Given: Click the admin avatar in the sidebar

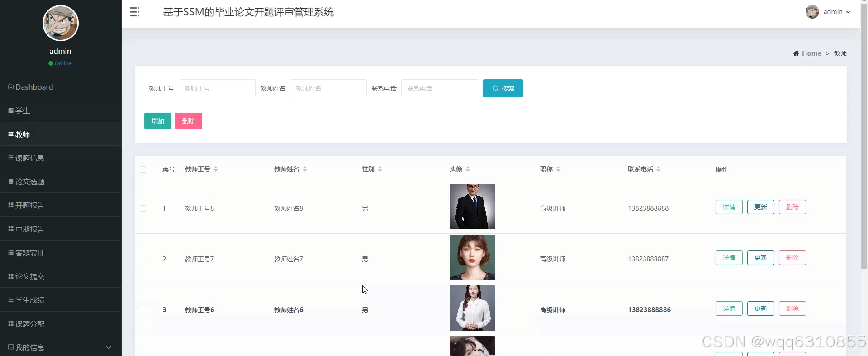Looking at the screenshot, I should pyautogui.click(x=61, y=23).
